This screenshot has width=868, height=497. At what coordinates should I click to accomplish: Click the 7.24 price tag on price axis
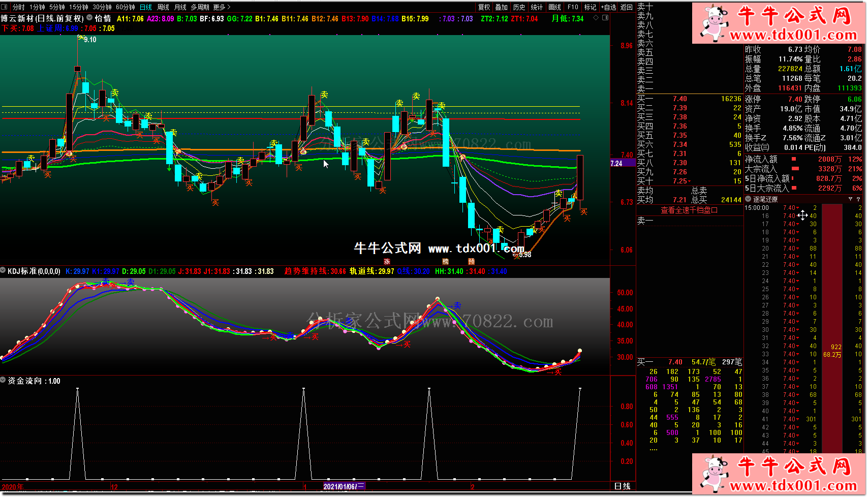pos(623,163)
